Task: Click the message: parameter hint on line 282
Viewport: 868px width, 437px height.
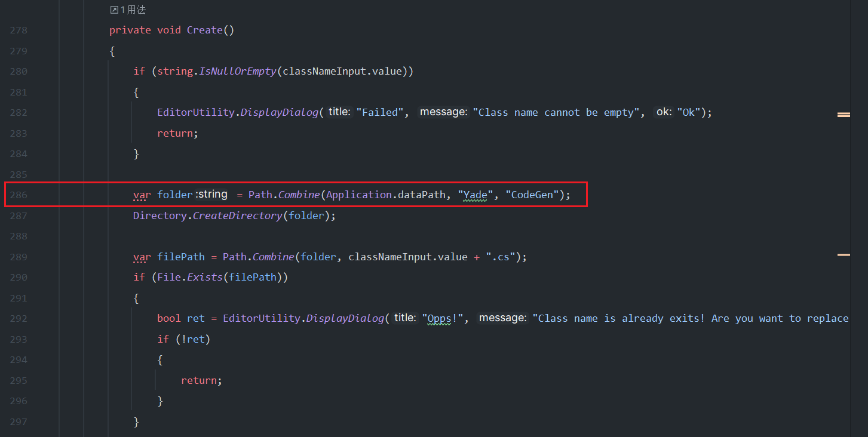Action: pos(443,112)
